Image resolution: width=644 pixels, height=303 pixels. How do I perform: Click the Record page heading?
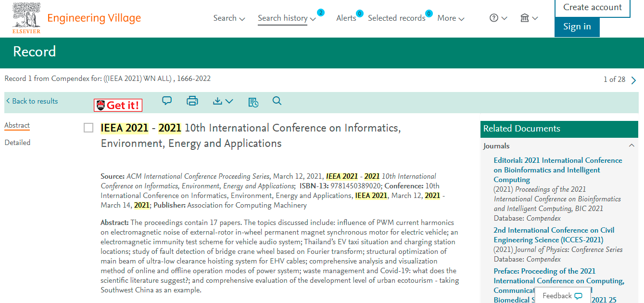point(35,52)
